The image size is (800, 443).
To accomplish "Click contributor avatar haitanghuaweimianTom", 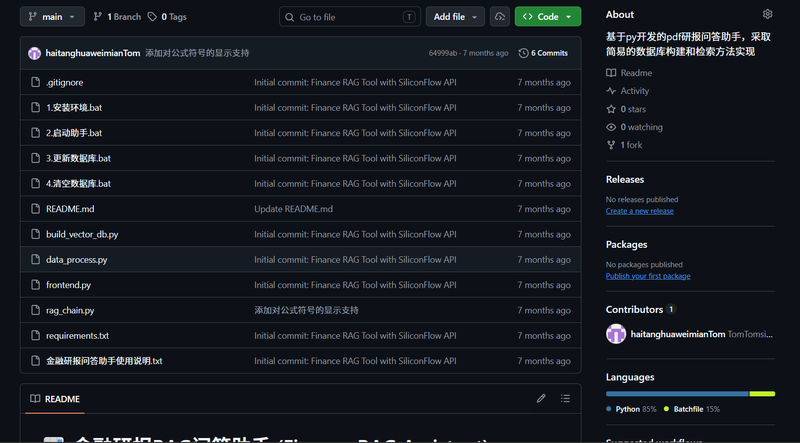I will click(x=616, y=334).
